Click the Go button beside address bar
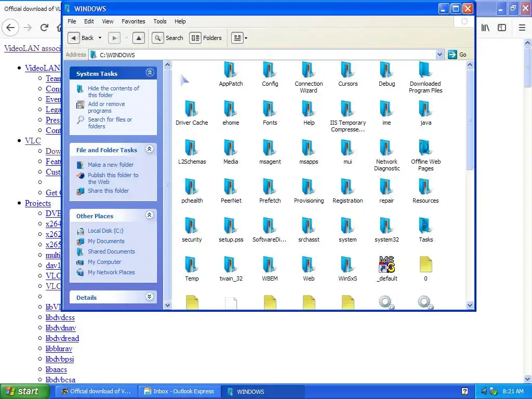This screenshot has height=399, width=532. tap(457, 55)
